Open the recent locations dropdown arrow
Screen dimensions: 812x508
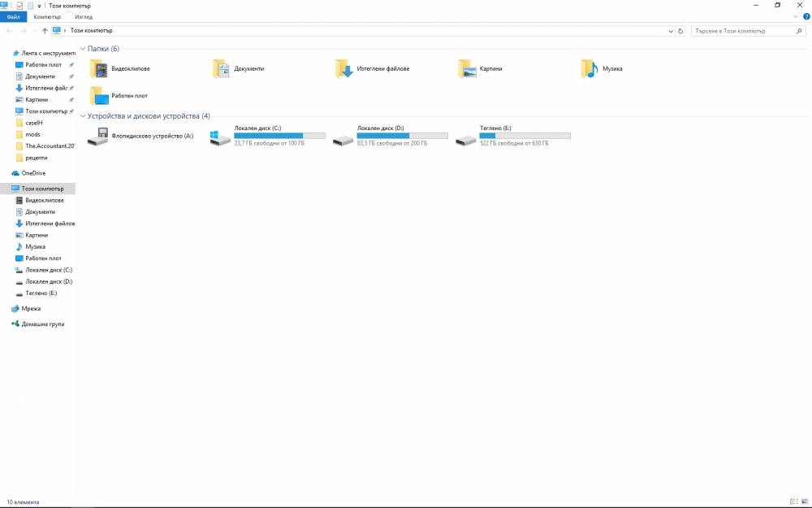point(34,31)
